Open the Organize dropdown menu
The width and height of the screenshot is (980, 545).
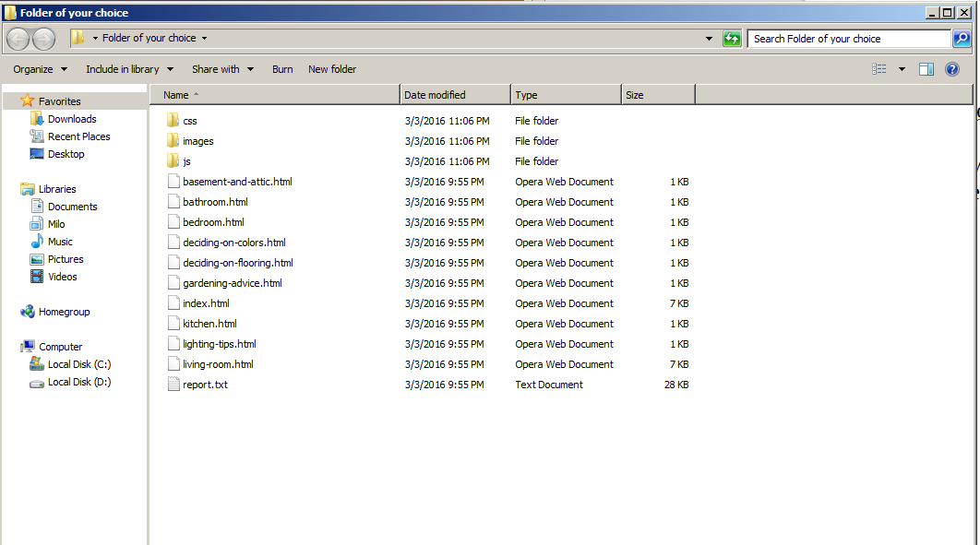(40, 69)
